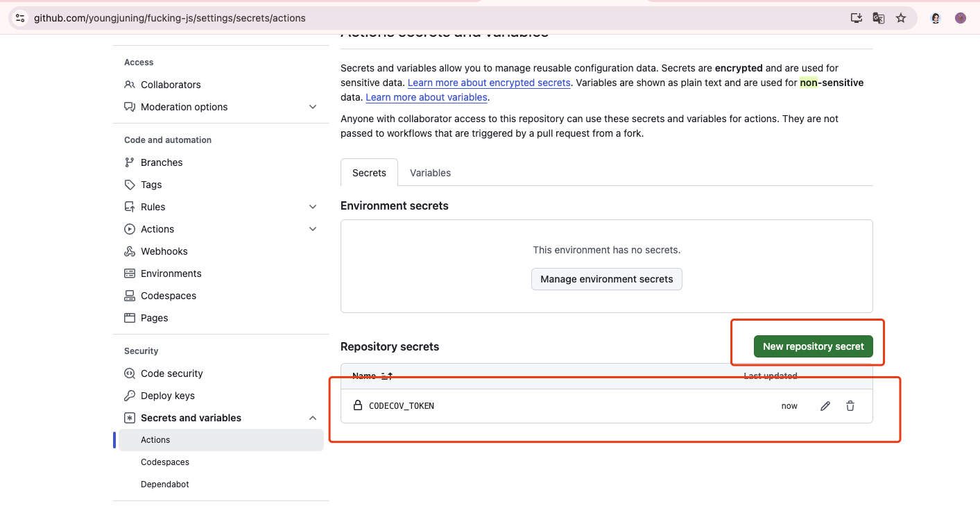
Task: Click the Deploy keys key icon
Action: (130, 396)
